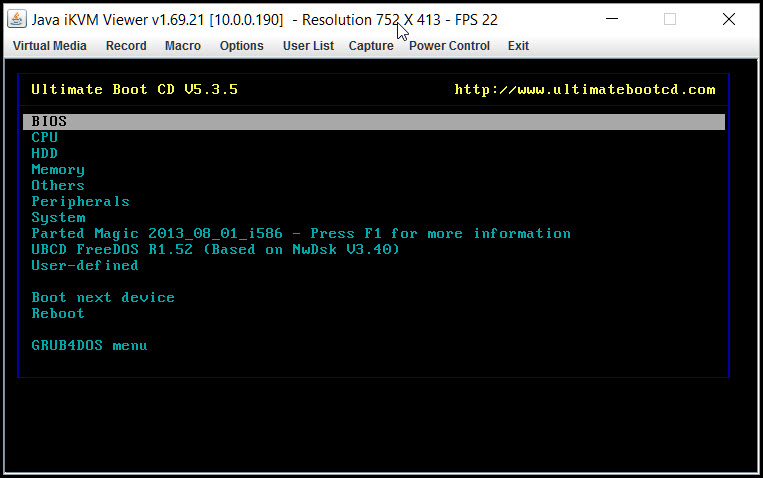Select the Peripherals boot menu entry

[x=80, y=202]
